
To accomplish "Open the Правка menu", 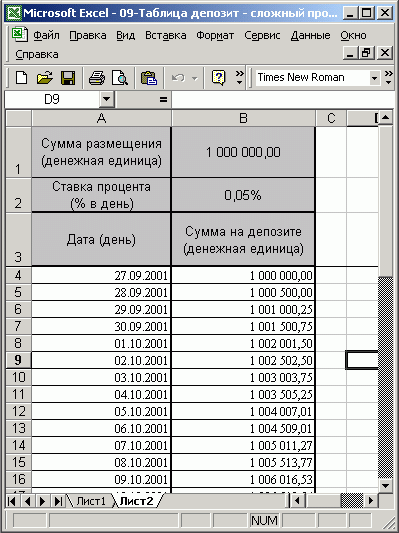I will (88, 35).
